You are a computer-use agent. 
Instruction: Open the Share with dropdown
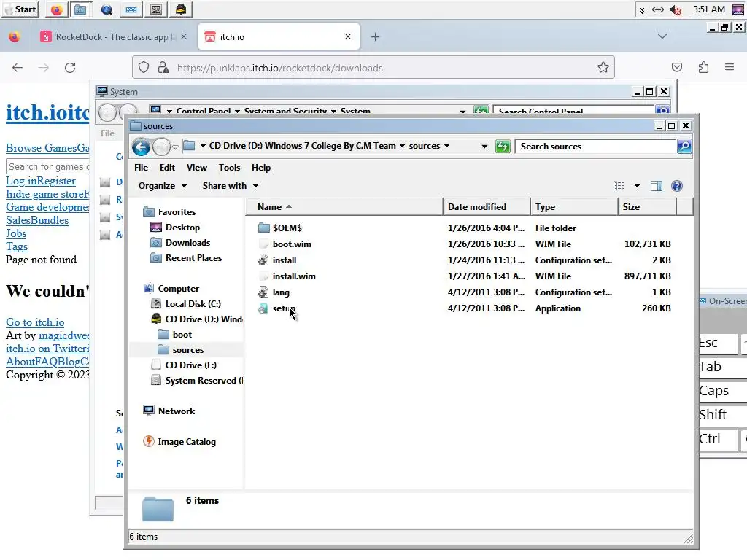pyautogui.click(x=230, y=186)
